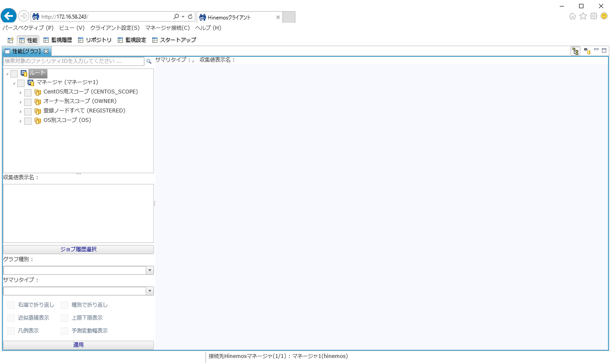Check the ルート checkbox
Viewport: 611px width, 364px height.
[14, 74]
